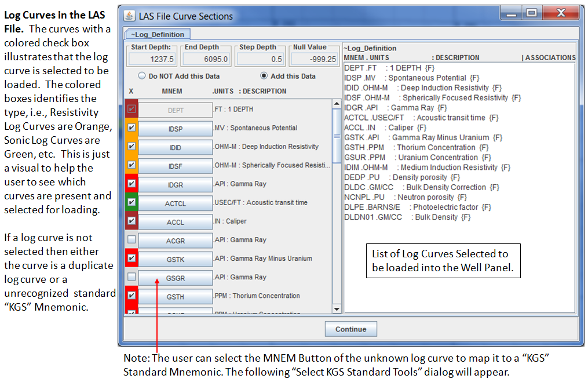Click the ACCL mnemonic button
The image size is (588, 386).
pyautogui.click(x=176, y=222)
